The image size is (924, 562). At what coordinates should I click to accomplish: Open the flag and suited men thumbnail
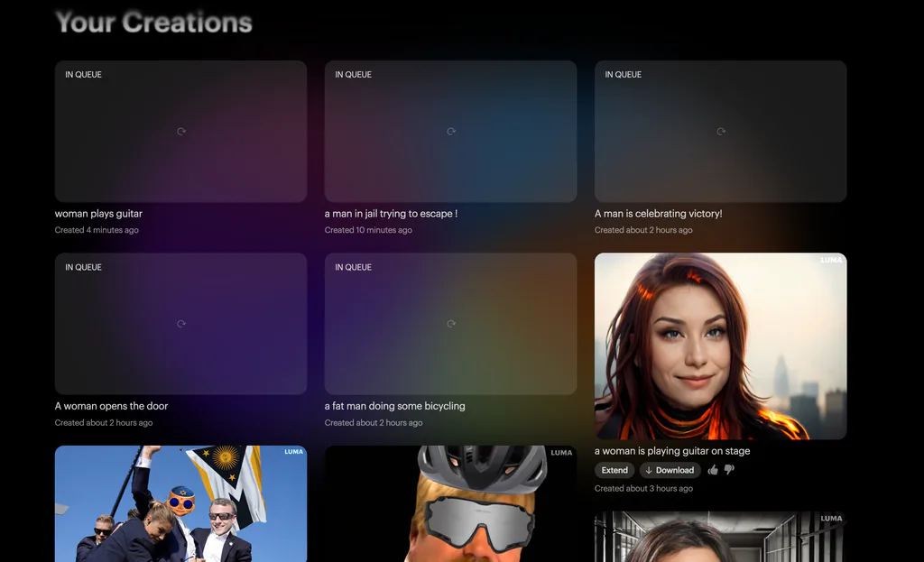pyautogui.click(x=180, y=503)
